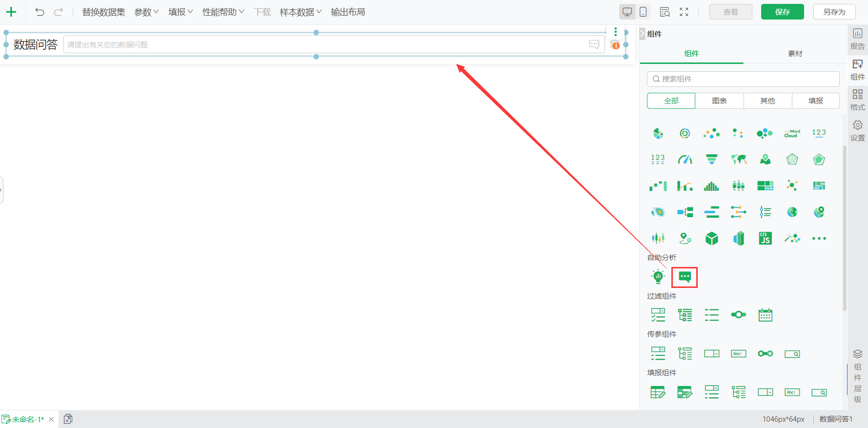Select the Word Cloud component
Viewport: 868px width, 428px height.
point(792,133)
